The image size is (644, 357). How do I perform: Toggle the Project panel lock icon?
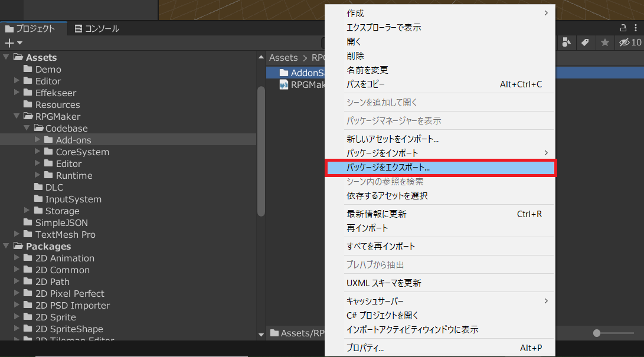click(623, 28)
